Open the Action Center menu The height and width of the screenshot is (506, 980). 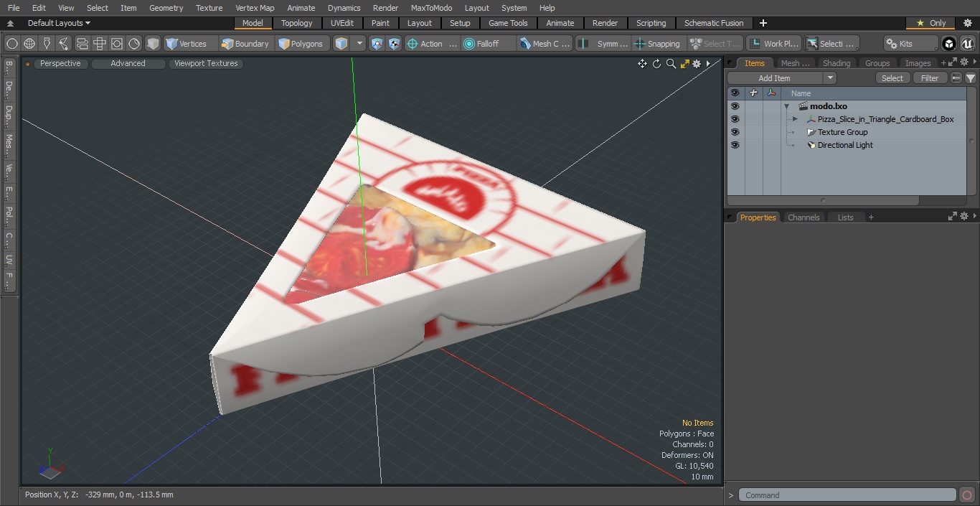tap(432, 44)
